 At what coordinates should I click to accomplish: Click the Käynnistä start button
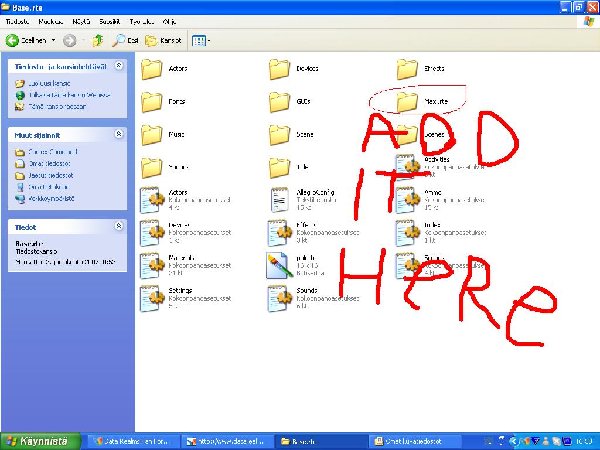40,441
